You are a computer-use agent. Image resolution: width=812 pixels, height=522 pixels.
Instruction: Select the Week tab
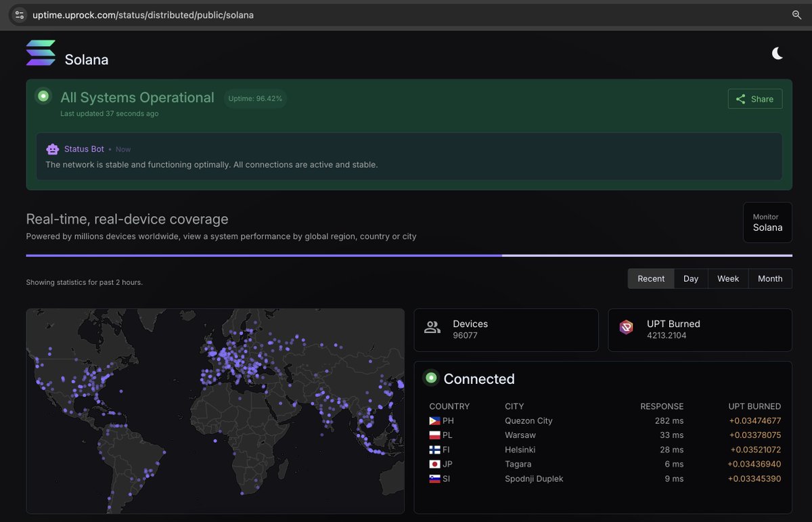(728, 278)
